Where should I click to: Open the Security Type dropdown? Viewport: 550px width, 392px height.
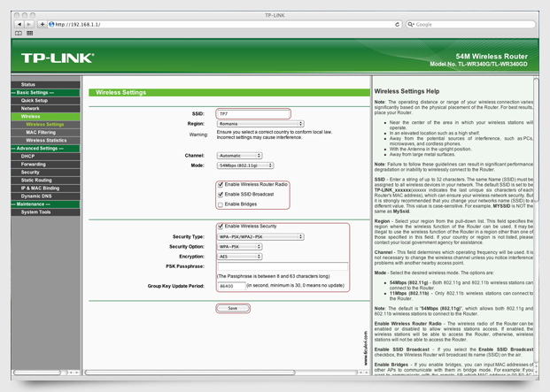coord(260,237)
